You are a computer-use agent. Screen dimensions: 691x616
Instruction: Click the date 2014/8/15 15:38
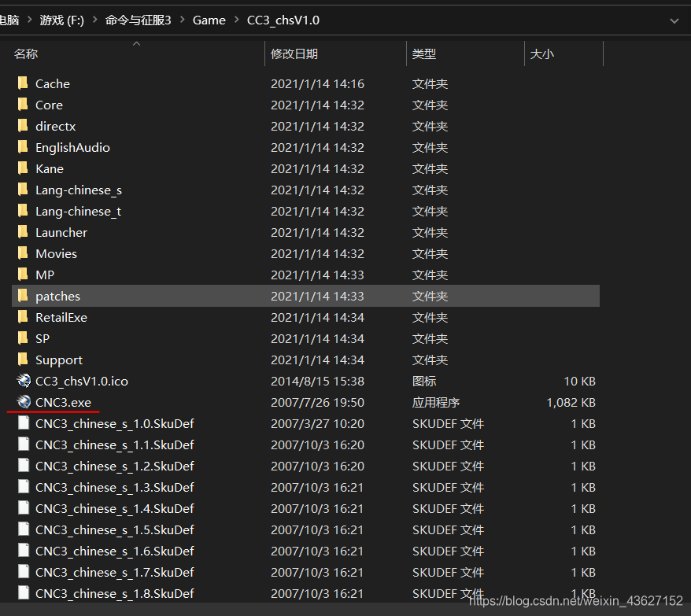pos(317,381)
